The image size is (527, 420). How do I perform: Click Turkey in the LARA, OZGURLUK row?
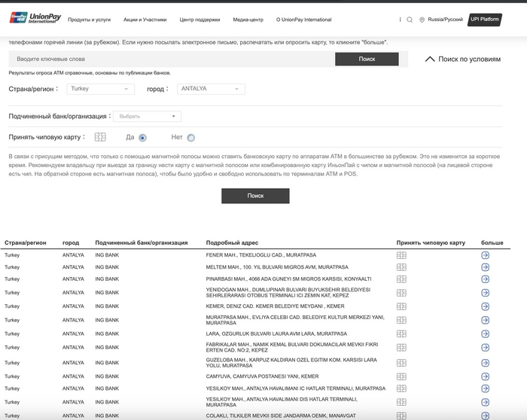[12, 333]
